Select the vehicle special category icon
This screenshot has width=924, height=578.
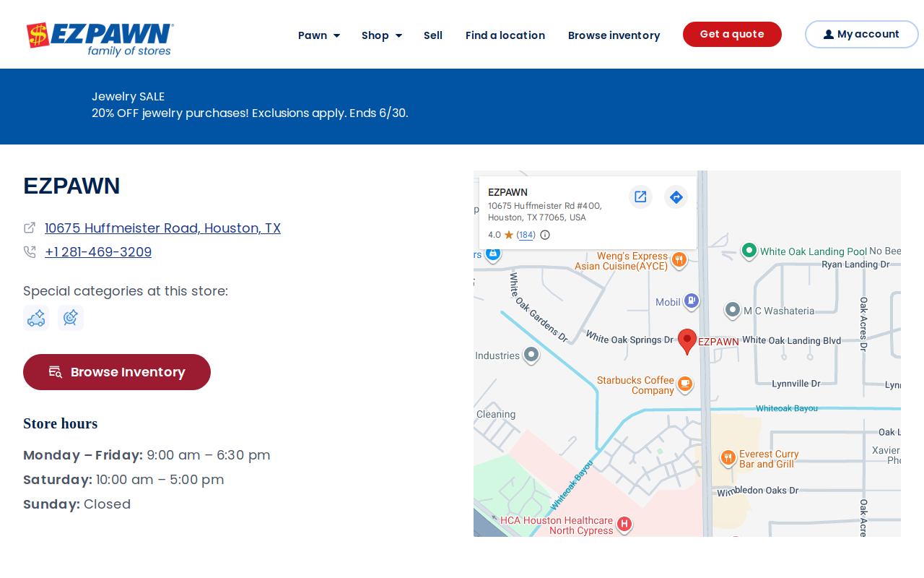tap(36, 318)
